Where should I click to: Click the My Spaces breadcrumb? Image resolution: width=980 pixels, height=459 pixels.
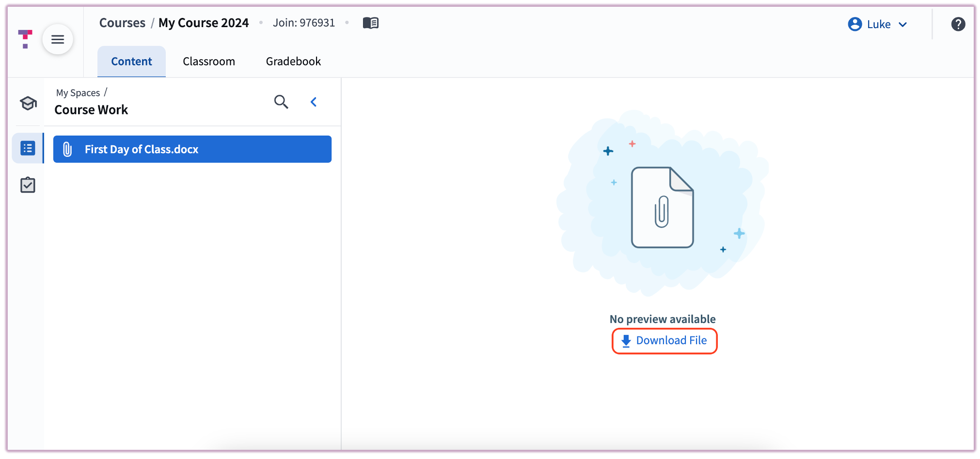point(78,92)
